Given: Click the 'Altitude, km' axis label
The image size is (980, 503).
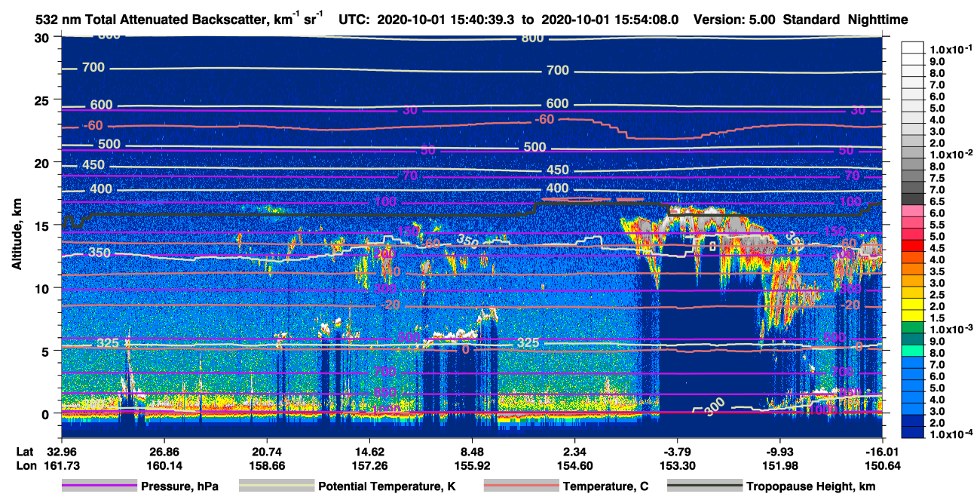Looking at the screenshot, I should click(x=17, y=236).
